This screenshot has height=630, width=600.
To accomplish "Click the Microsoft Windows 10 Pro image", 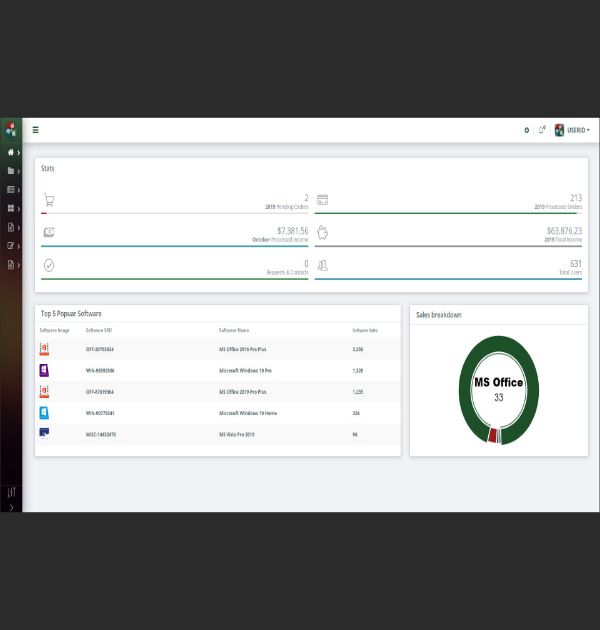I will [x=44, y=370].
